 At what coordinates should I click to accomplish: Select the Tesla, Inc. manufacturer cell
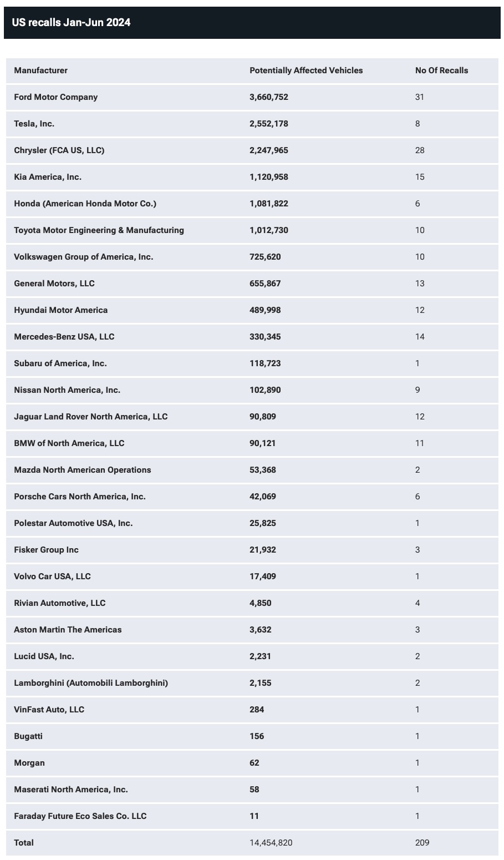(x=34, y=124)
